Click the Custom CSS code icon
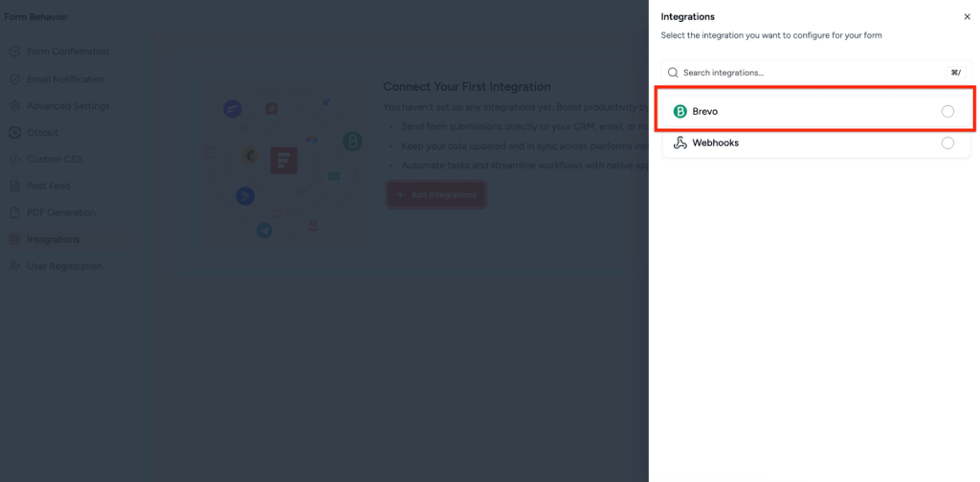The image size is (980, 482). [14, 160]
